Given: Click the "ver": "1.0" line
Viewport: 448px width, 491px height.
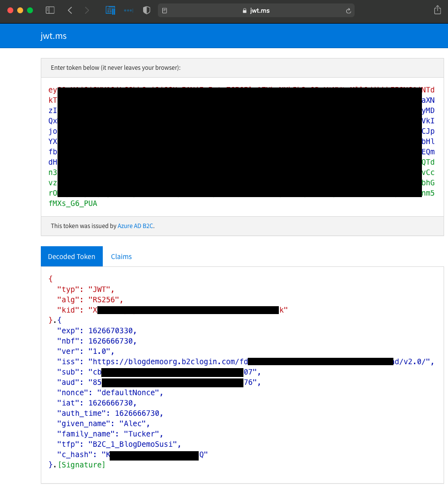Looking at the screenshot, I should click(86, 351).
